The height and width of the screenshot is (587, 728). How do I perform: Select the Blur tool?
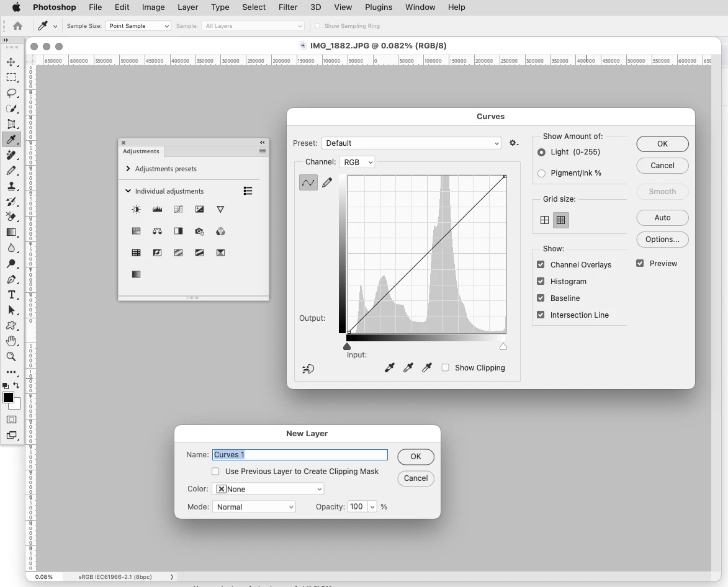11,248
